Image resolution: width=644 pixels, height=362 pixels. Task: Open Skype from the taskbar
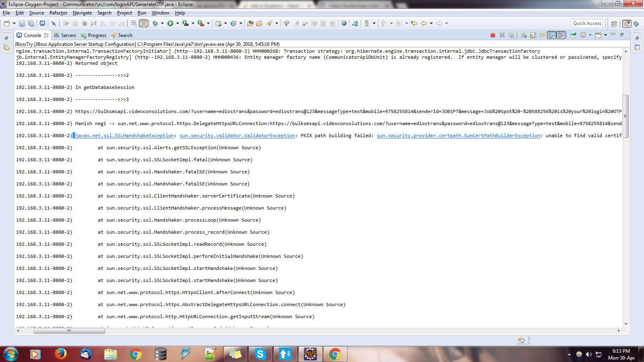pyautogui.click(x=260, y=354)
